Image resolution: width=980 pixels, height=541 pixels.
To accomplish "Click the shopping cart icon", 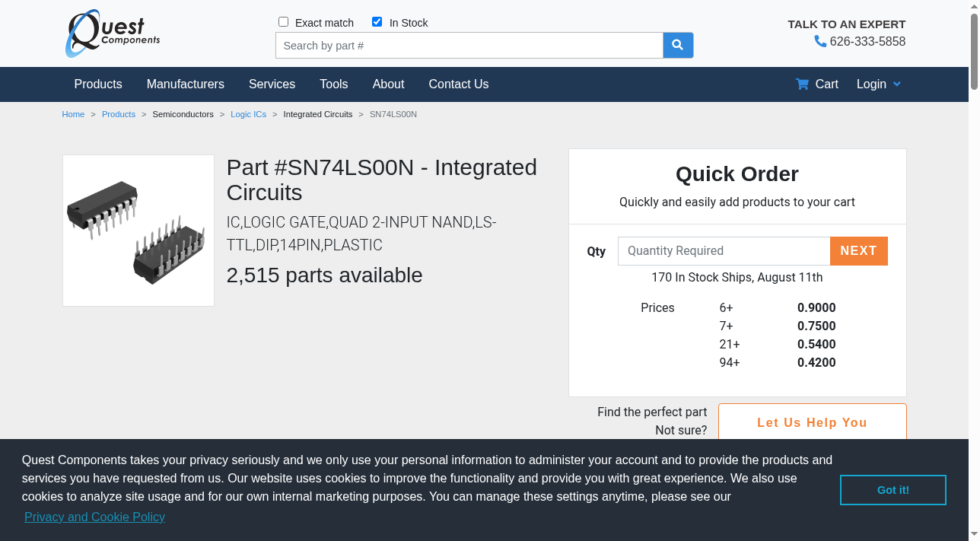I will click(x=802, y=84).
